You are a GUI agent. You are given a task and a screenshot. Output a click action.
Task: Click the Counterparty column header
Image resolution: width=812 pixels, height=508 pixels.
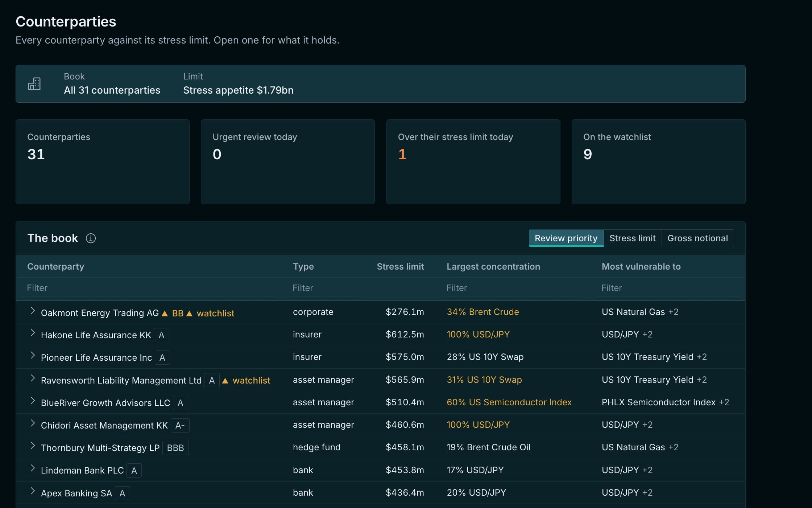56,267
